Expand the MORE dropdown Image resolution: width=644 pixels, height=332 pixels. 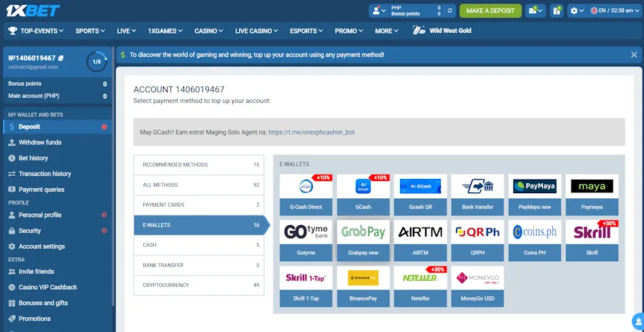[387, 31]
